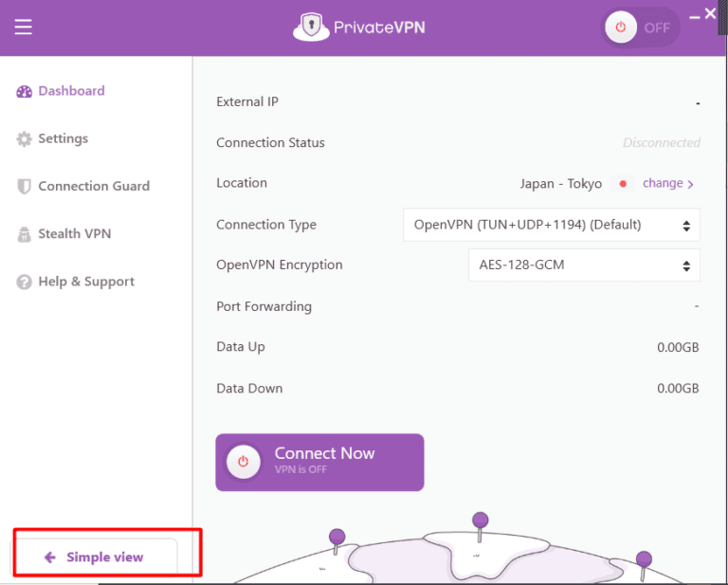Click power icon in Connect Now
728x585 pixels.
[x=244, y=462]
